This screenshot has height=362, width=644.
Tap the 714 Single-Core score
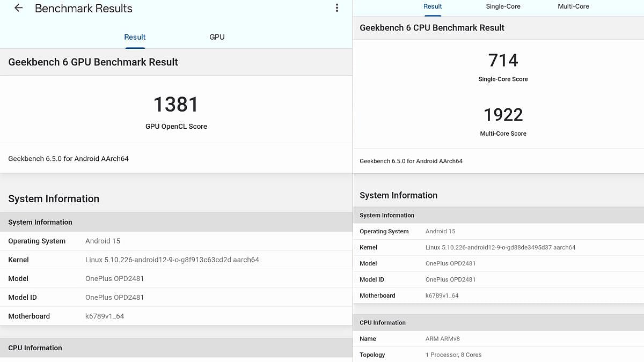503,60
